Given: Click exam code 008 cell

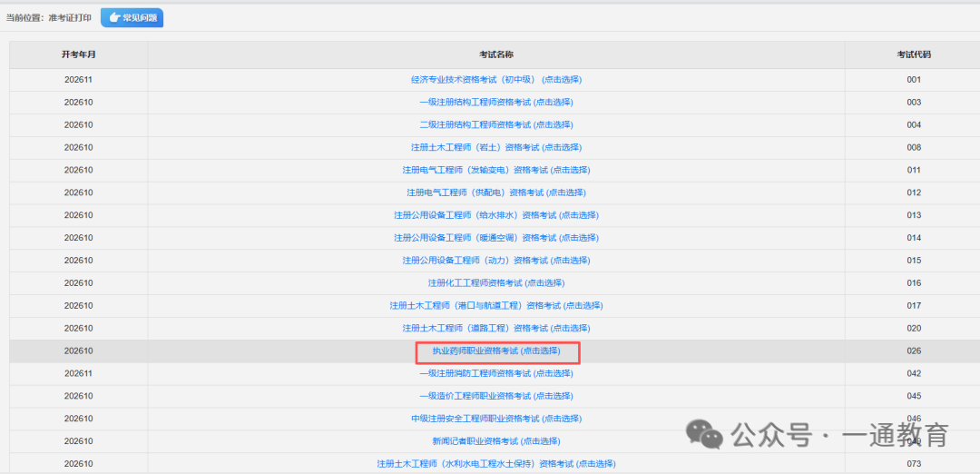Looking at the screenshot, I should (913, 147).
